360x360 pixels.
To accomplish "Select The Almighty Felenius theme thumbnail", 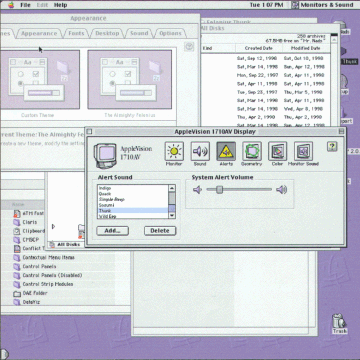I will point(130,80).
